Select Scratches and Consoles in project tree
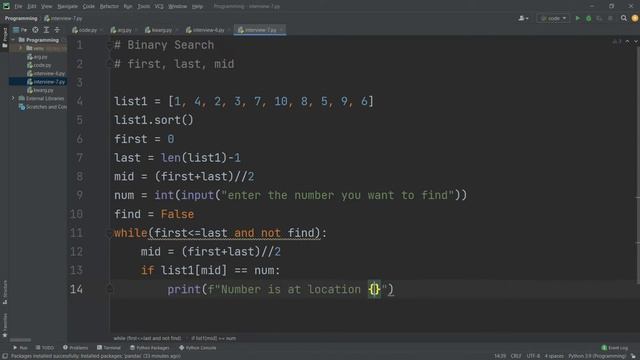 (43, 107)
